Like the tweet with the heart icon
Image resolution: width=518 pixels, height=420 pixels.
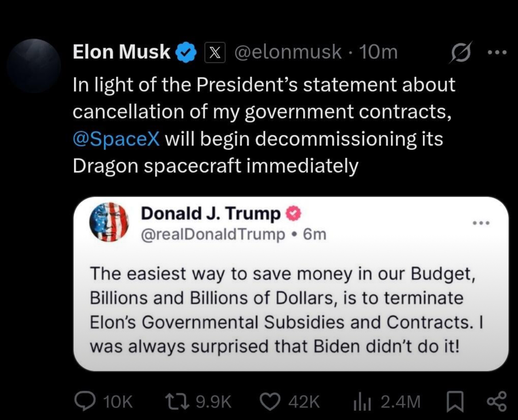[270, 401]
